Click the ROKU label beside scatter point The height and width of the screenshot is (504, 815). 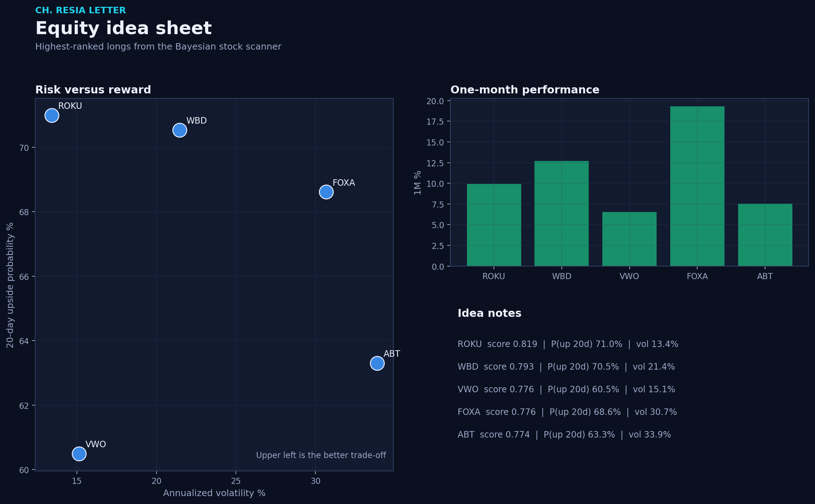[70, 106]
